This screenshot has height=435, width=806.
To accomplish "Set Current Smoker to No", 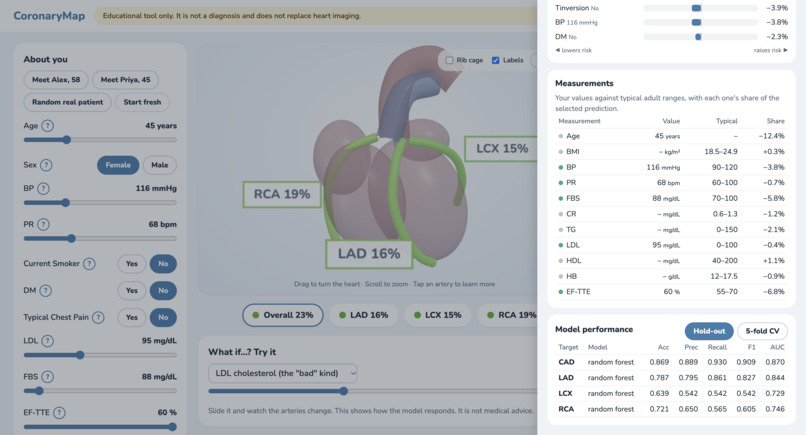I will point(163,264).
